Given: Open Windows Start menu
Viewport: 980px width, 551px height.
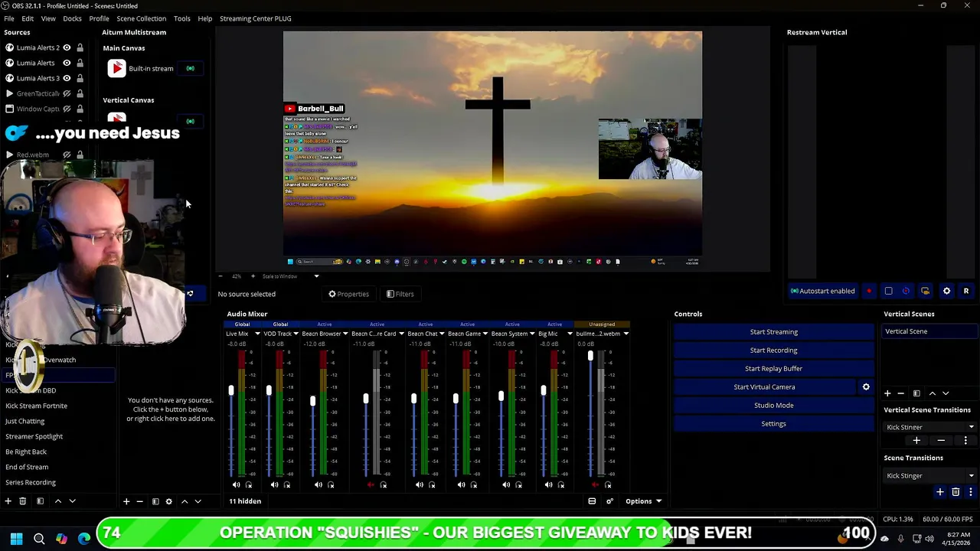Looking at the screenshot, I should pyautogui.click(x=16, y=539).
